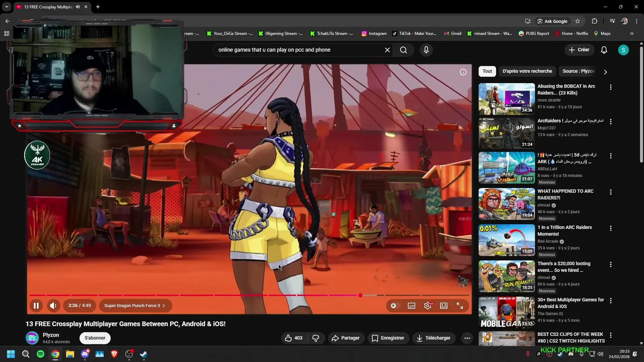
Task: Start voice search with microphone
Action: click(x=426, y=50)
